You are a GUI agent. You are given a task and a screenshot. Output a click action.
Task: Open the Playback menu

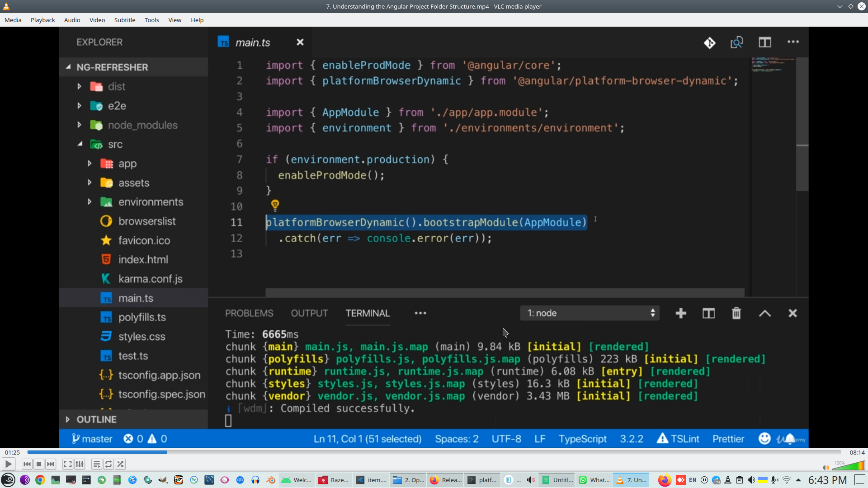click(x=42, y=20)
